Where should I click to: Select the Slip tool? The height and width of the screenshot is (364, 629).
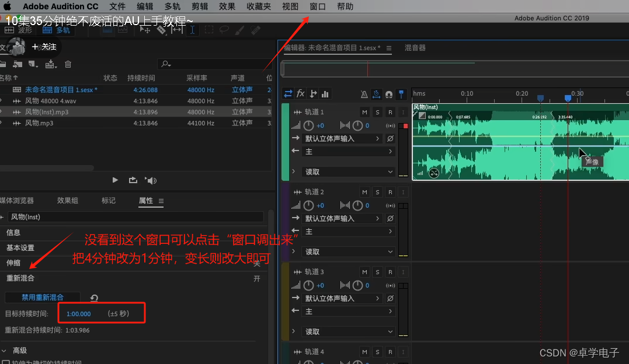[176, 30]
